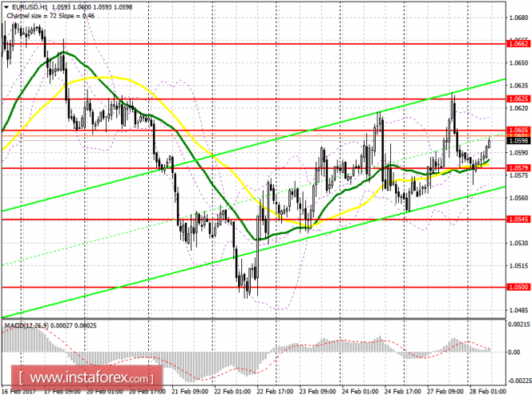Click the 1.0575 price axis value
Viewport: 532px width, 399px height.
519,175
